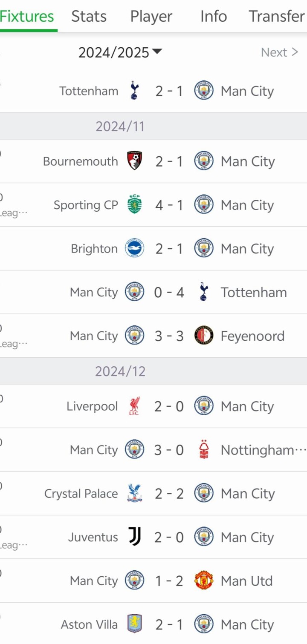Go to the Next fixtures page
Image resolution: width=307 pixels, height=644 pixels.
click(279, 52)
